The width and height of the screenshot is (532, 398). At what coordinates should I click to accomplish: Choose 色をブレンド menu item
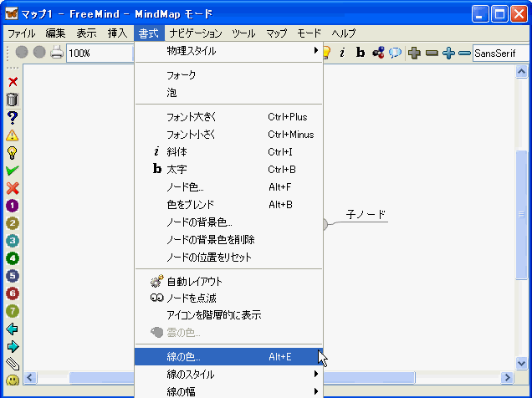coord(228,205)
